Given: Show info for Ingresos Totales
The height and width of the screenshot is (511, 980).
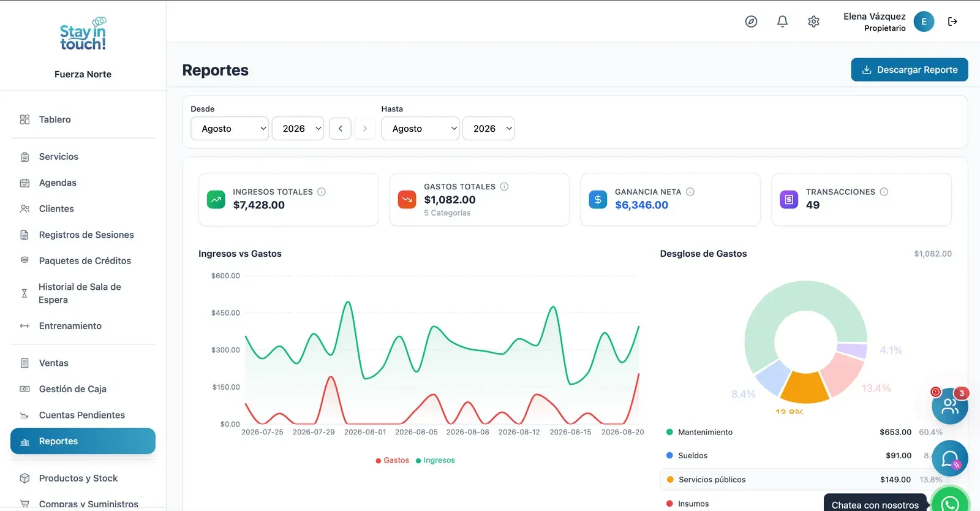Looking at the screenshot, I should click(322, 192).
